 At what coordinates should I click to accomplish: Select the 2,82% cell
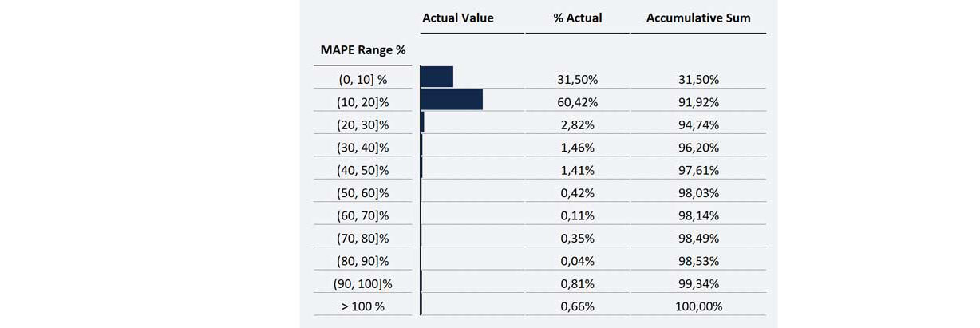(x=579, y=124)
